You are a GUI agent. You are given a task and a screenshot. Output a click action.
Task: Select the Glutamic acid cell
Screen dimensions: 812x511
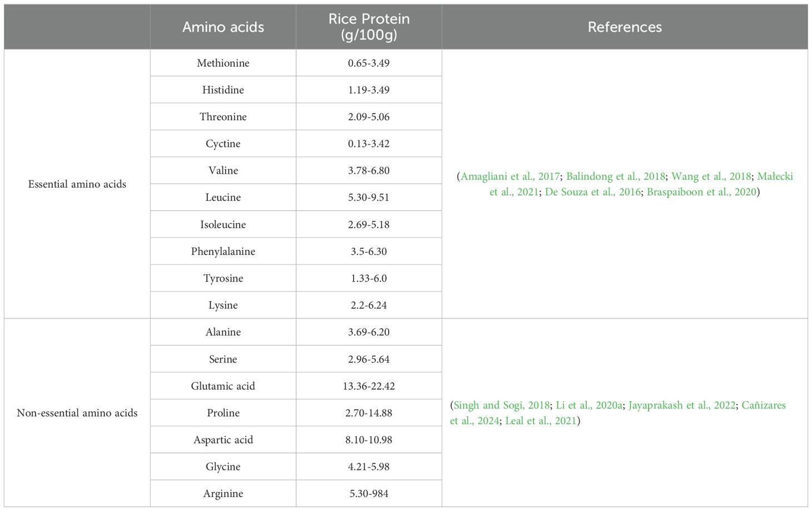coord(223,386)
